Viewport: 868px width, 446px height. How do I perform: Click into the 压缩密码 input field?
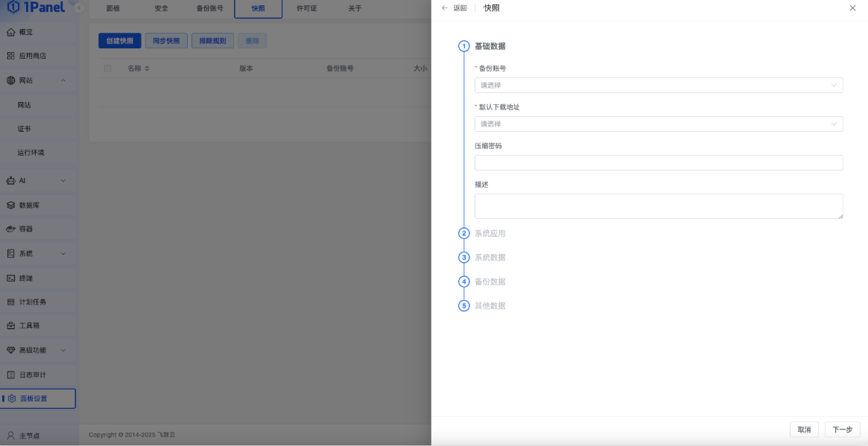(659, 162)
